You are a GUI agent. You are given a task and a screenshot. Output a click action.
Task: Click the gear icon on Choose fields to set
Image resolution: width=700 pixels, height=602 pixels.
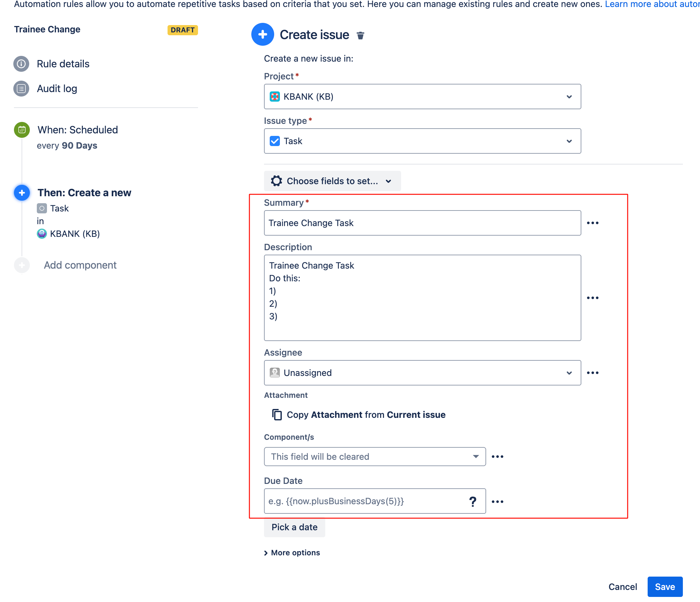(277, 181)
